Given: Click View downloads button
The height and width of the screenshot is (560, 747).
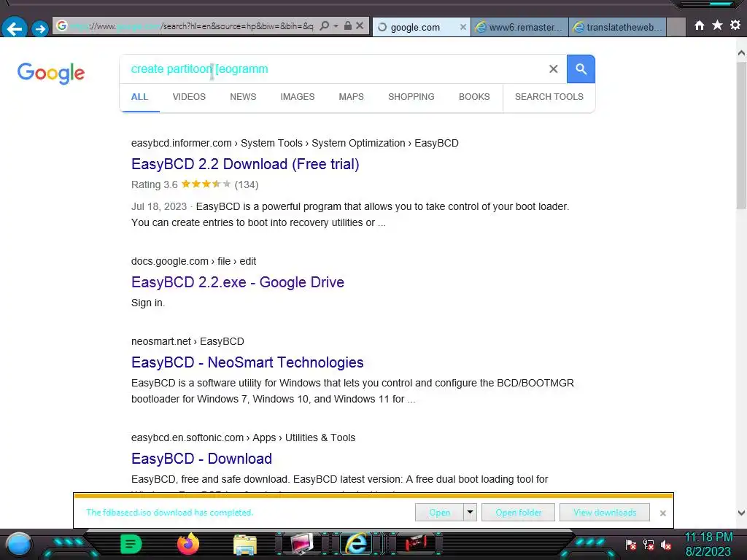Looking at the screenshot, I should click(x=605, y=513).
